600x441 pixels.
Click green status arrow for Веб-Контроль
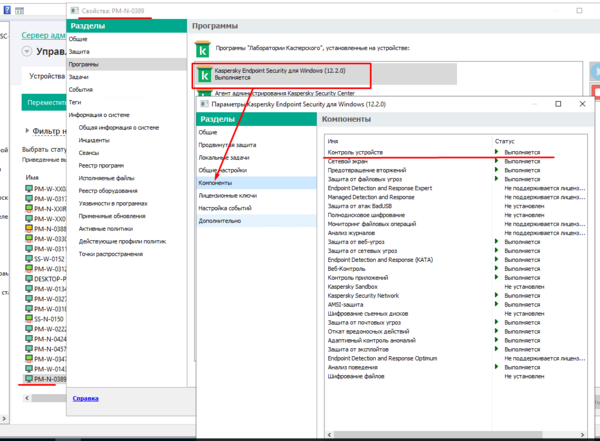click(x=497, y=268)
